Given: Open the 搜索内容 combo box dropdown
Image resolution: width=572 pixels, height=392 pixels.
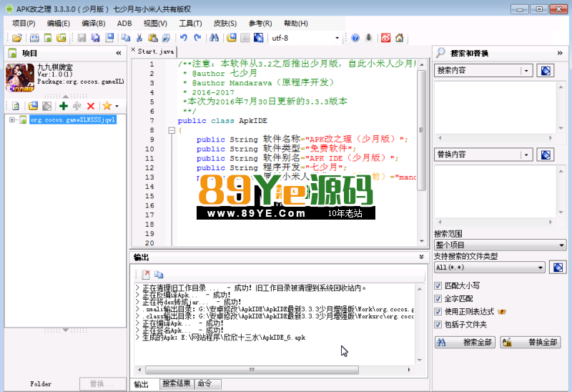Looking at the screenshot, I should click(526, 71).
